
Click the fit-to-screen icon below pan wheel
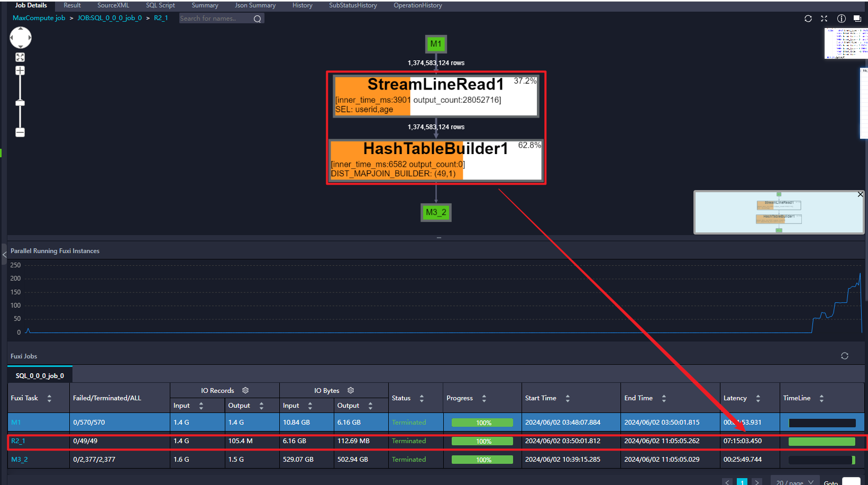coord(20,57)
